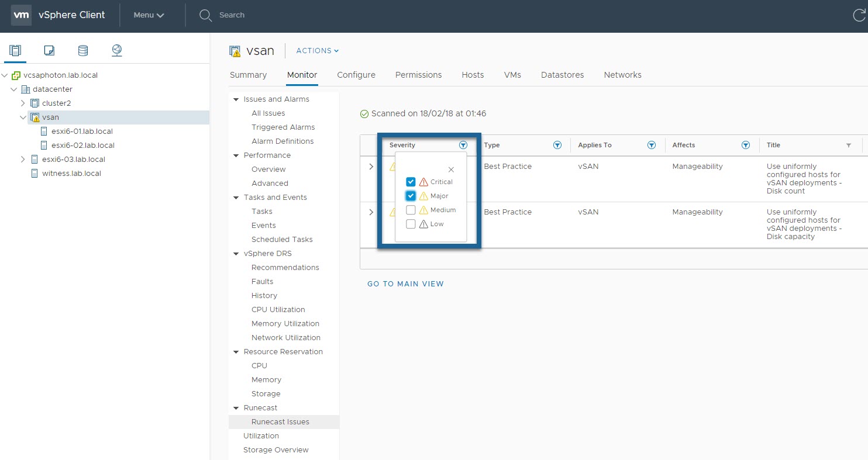
Task: Open Utilization monitor entry
Action: (261, 436)
